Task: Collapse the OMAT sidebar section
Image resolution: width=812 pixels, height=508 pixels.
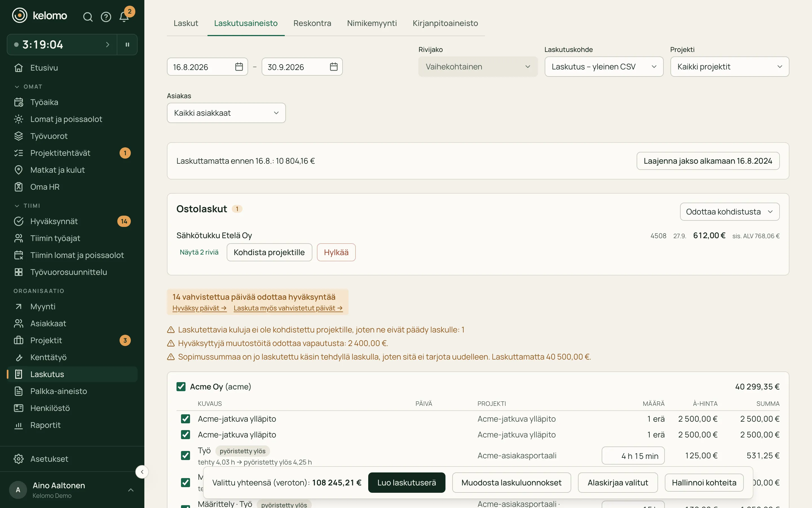Action: click(x=28, y=87)
